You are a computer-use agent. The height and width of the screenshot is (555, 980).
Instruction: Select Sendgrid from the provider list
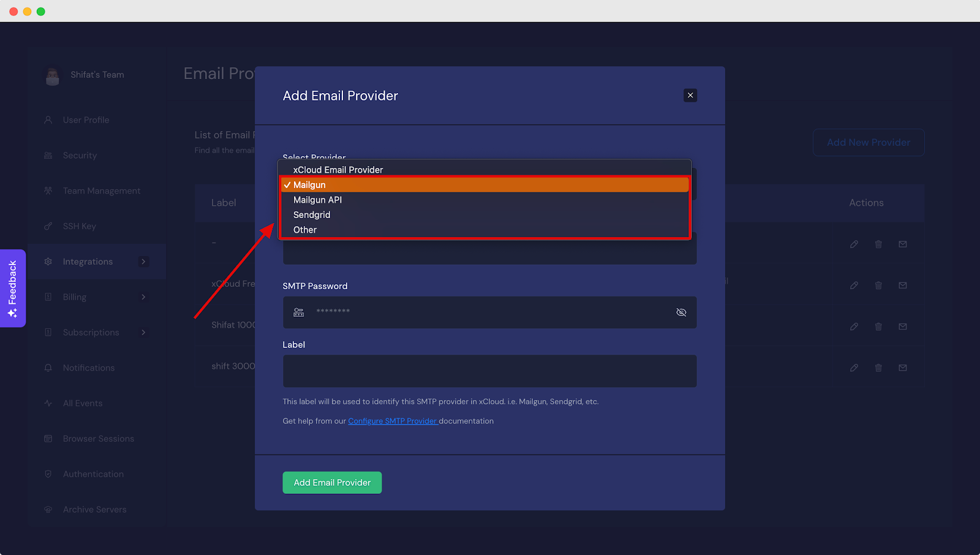click(x=311, y=214)
